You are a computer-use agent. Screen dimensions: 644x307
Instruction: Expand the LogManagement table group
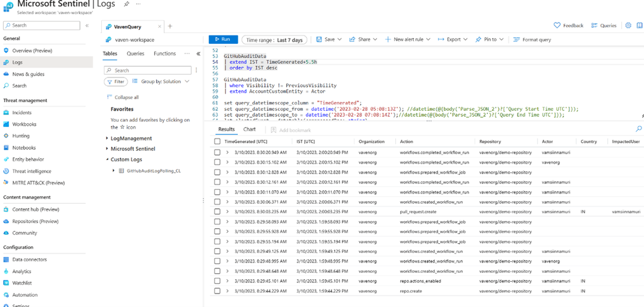pos(107,139)
